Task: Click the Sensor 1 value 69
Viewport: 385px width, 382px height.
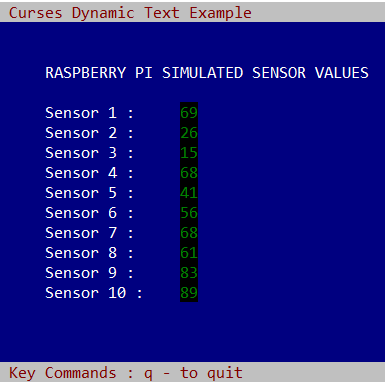Action: point(189,113)
